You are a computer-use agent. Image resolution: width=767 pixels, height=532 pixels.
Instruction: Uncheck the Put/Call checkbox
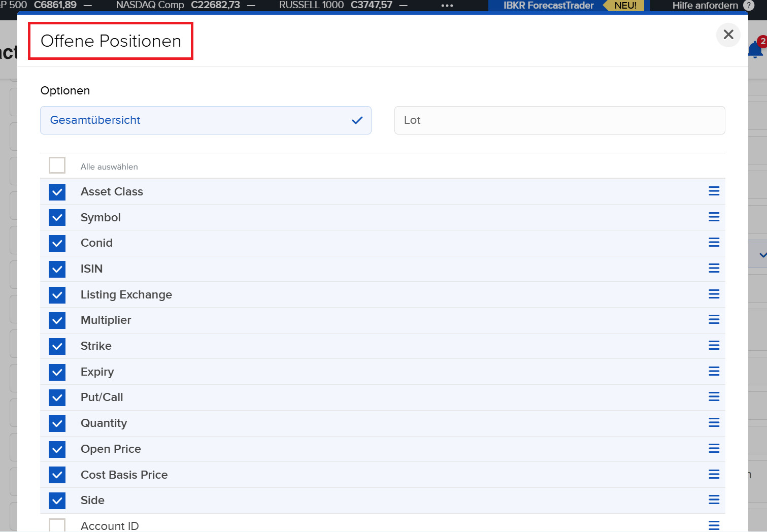pyautogui.click(x=57, y=397)
